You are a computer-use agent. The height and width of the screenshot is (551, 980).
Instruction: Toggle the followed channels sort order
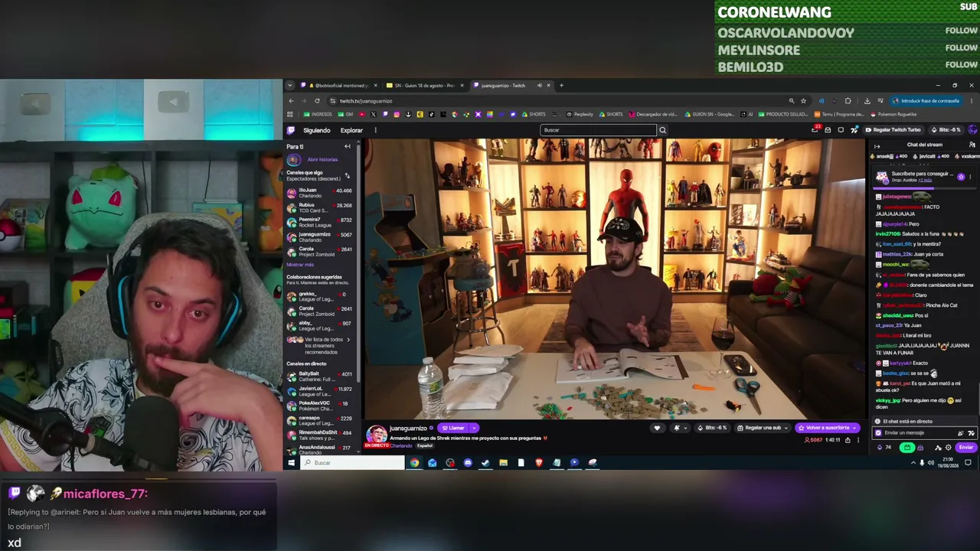[x=347, y=175]
